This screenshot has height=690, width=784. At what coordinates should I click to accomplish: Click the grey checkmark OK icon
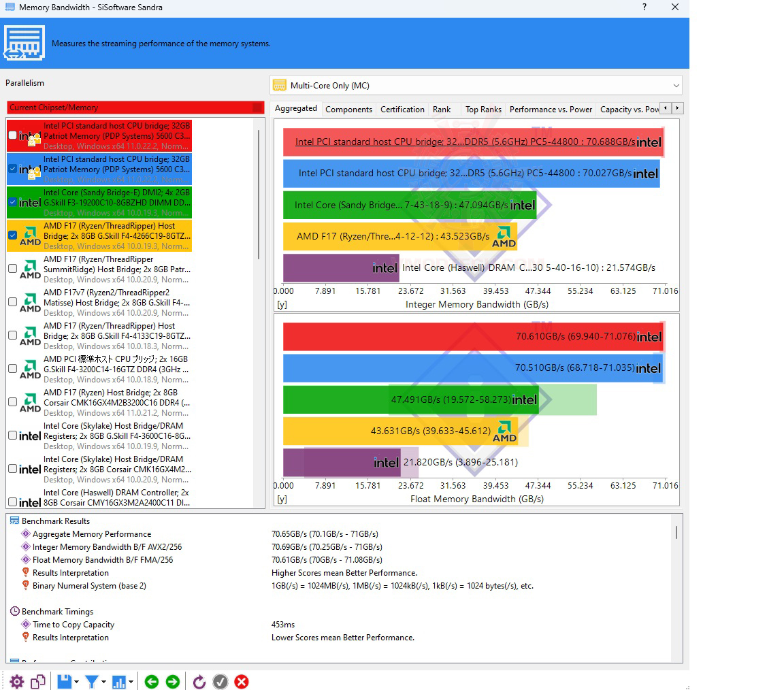click(x=220, y=682)
